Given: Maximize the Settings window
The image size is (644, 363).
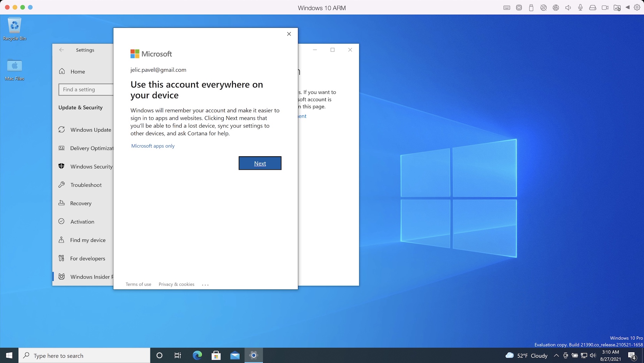Looking at the screenshot, I should tap(332, 50).
